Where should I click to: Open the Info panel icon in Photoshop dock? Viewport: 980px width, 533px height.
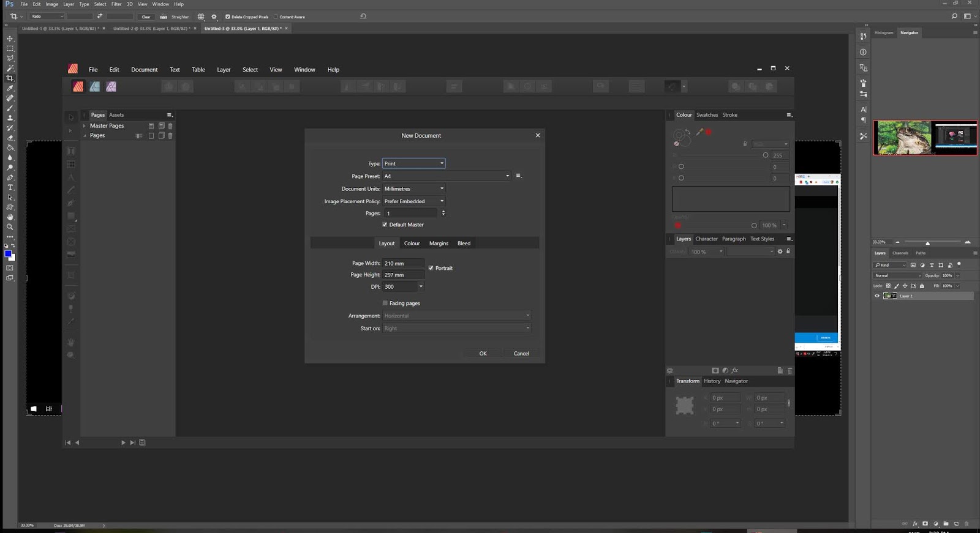[863, 52]
